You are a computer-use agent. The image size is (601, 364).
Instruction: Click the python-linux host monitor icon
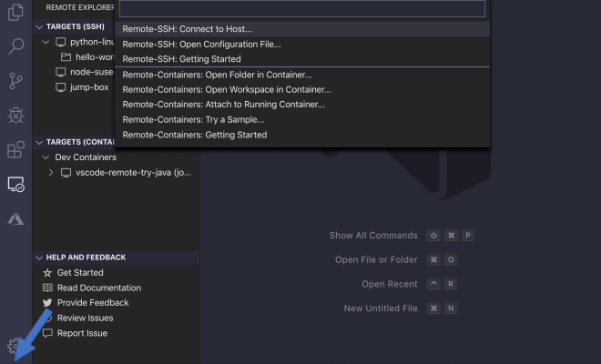(61, 42)
